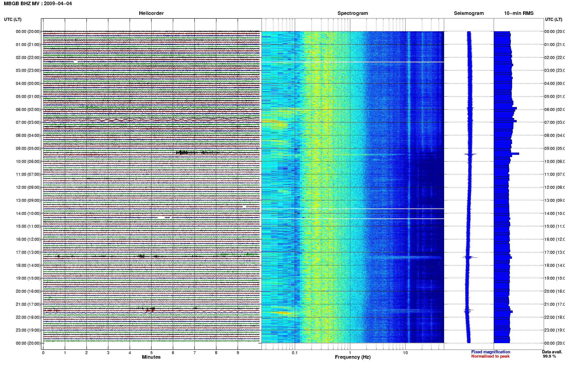Select the '16:00 (12:00)' time label
Image resolution: width=588 pixels, height=368 pixels.
[28, 239]
